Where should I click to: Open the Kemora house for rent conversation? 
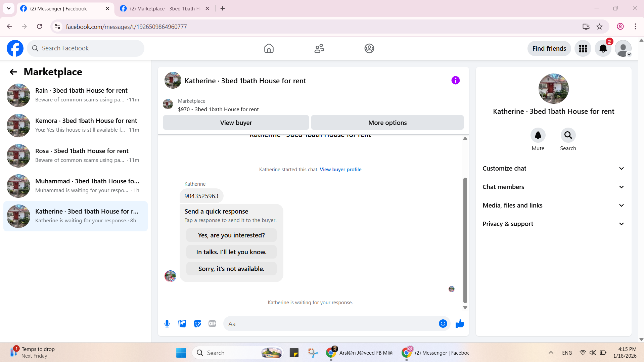(x=76, y=126)
